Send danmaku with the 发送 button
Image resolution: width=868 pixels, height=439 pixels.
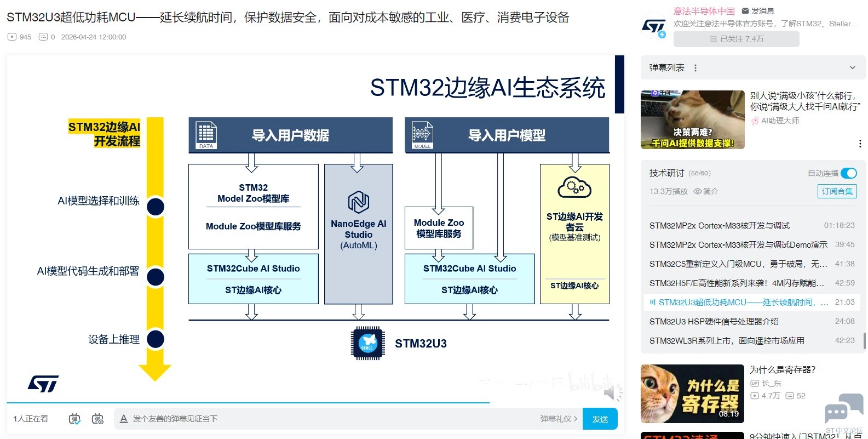(600, 419)
